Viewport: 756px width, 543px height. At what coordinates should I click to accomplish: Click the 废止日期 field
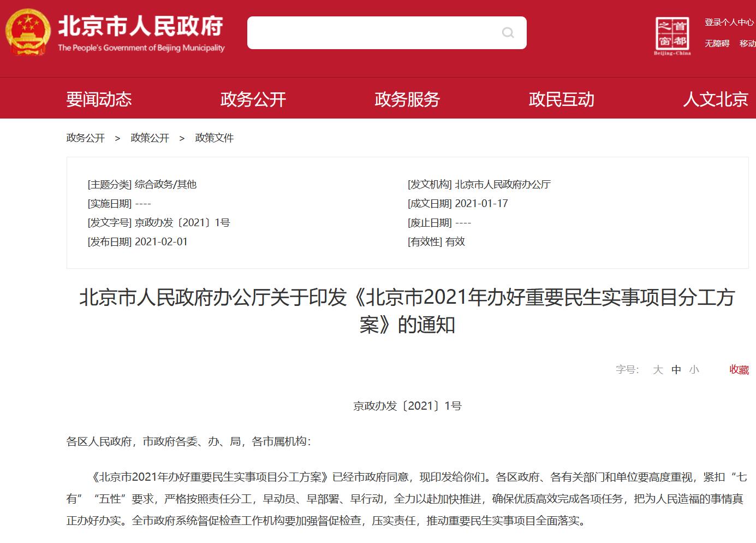pos(439,223)
